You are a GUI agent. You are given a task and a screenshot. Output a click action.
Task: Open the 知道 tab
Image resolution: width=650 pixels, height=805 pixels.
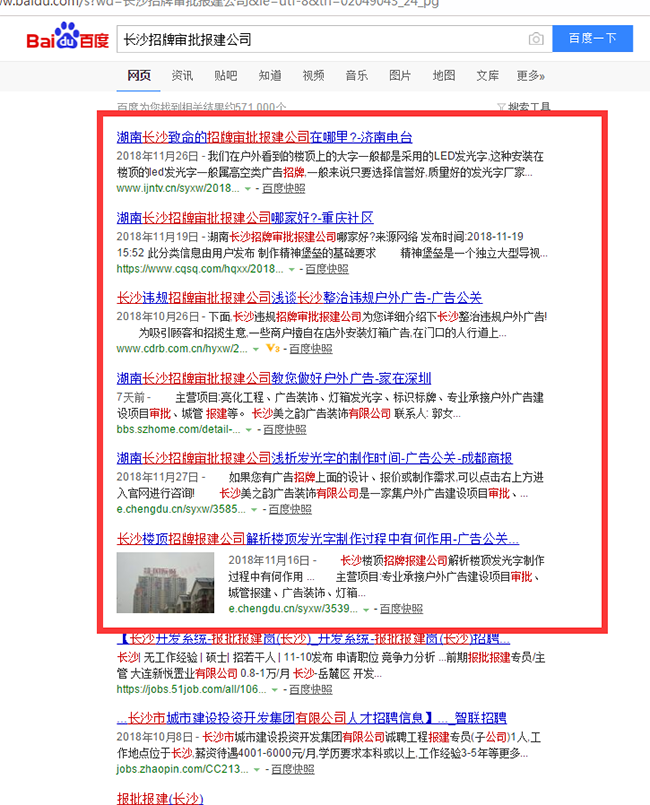270,76
